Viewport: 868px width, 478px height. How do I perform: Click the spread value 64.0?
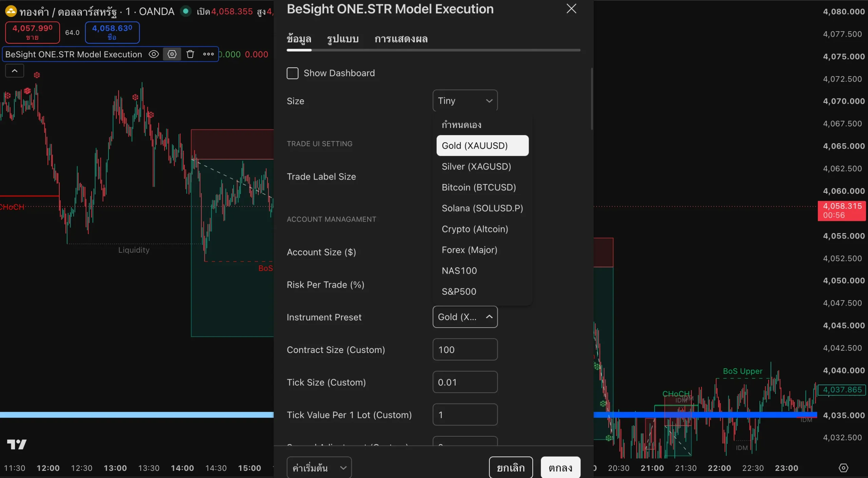click(x=72, y=33)
